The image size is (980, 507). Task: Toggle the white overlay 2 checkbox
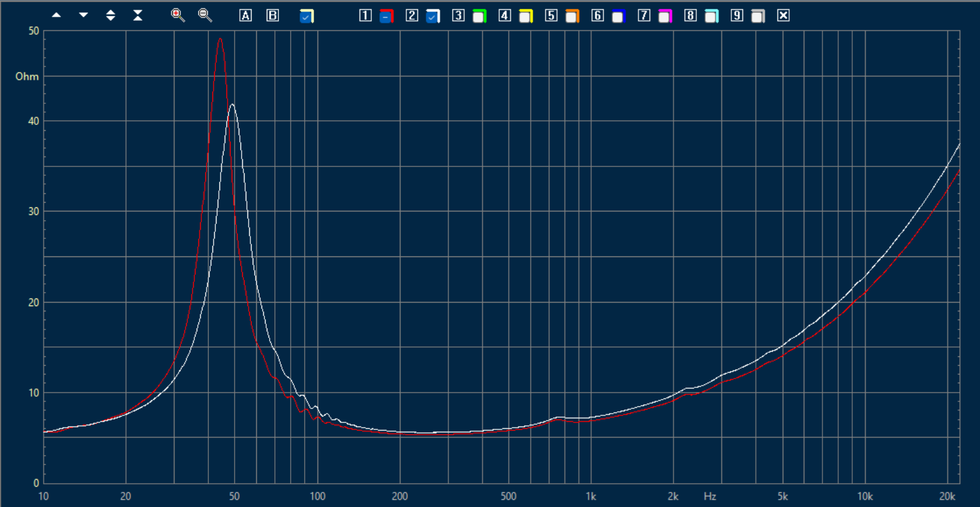[433, 16]
